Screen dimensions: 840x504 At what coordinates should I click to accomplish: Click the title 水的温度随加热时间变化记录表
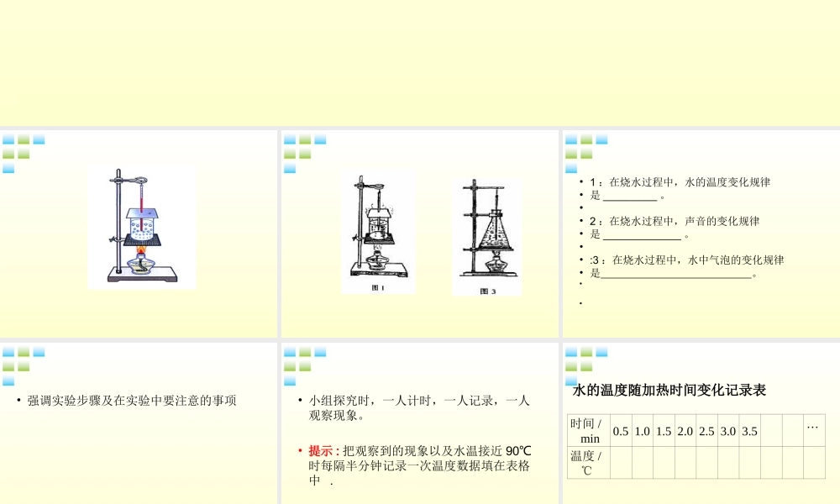coord(669,390)
